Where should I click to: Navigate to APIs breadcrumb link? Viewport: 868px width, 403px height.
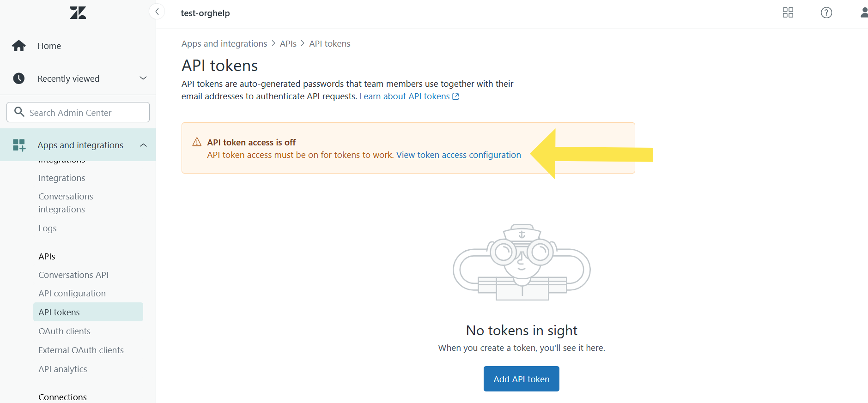pyautogui.click(x=288, y=43)
